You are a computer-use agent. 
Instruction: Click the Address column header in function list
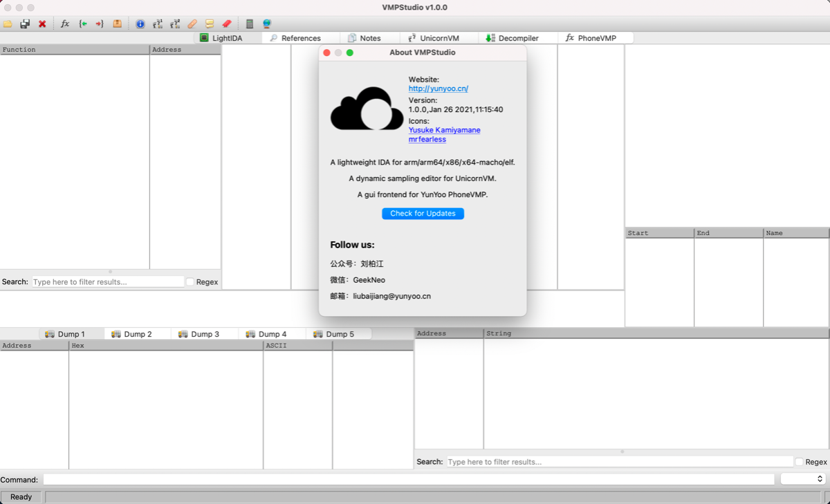pyautogui.click(x=185, y=50)
